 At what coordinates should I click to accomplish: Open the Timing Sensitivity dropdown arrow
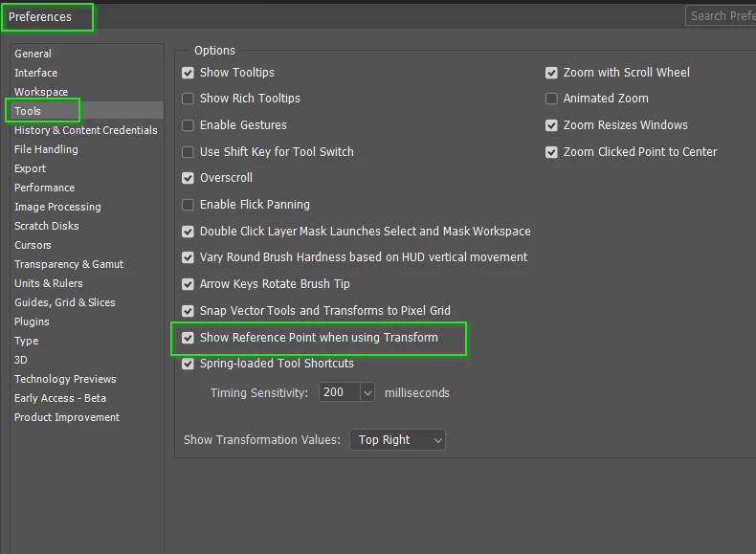(367, 392)
